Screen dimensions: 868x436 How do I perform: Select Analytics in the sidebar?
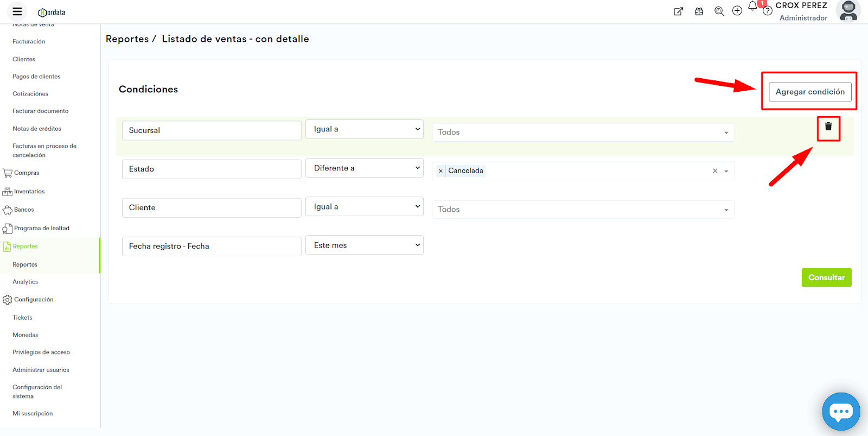pos(25,282)
